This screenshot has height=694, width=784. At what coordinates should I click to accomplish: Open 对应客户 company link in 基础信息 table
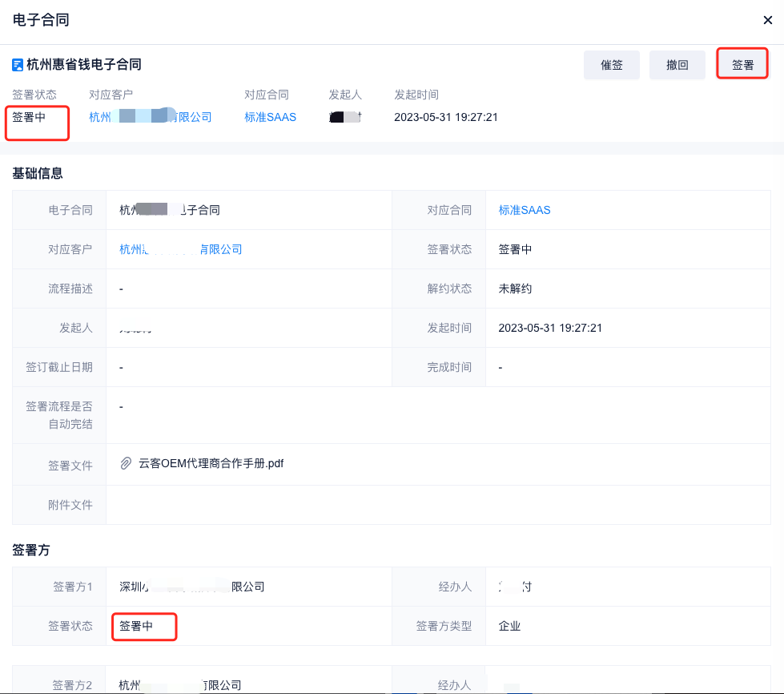click(x=181, y=249)
